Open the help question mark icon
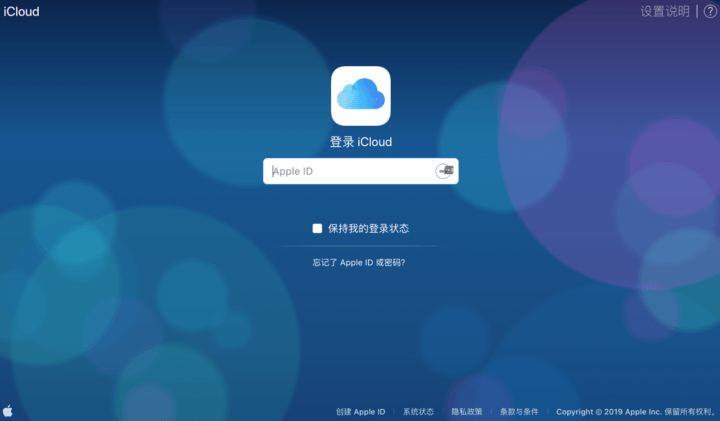 [x=710, y=11]
